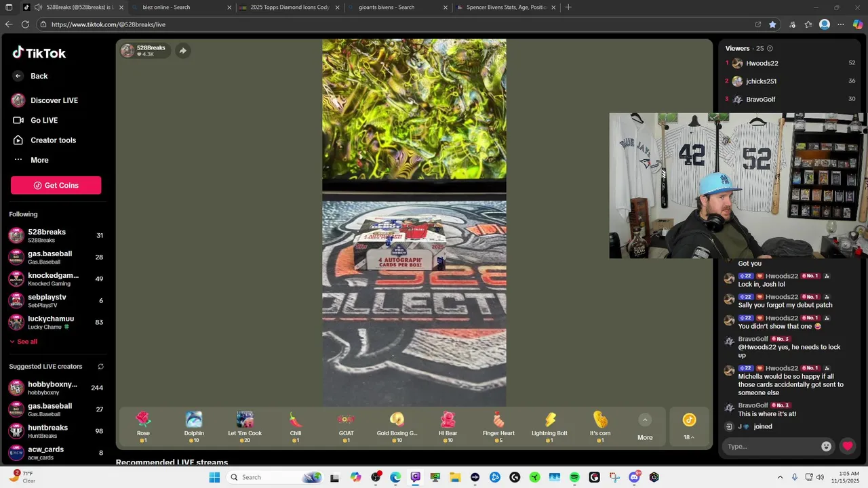Click the taskbar Search box

pyautogui.click(x=275, y=477)
